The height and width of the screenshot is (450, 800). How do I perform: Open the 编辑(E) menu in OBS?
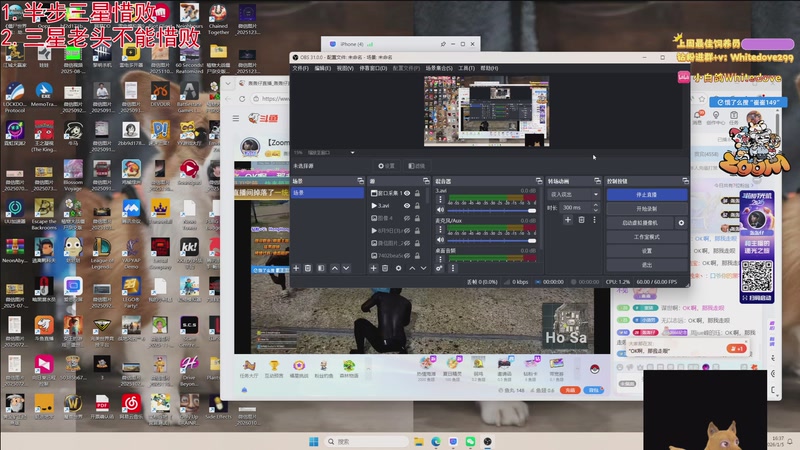click(x=322, y=68)
